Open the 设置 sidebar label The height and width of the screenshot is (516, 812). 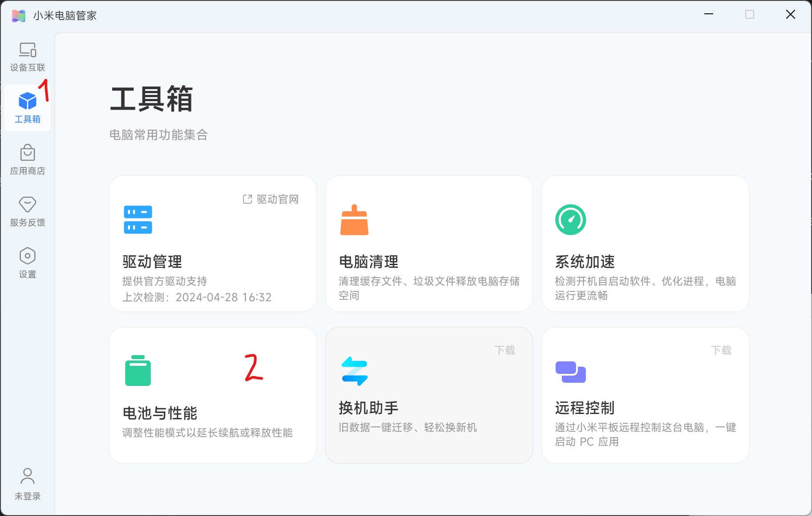(28, 274)
